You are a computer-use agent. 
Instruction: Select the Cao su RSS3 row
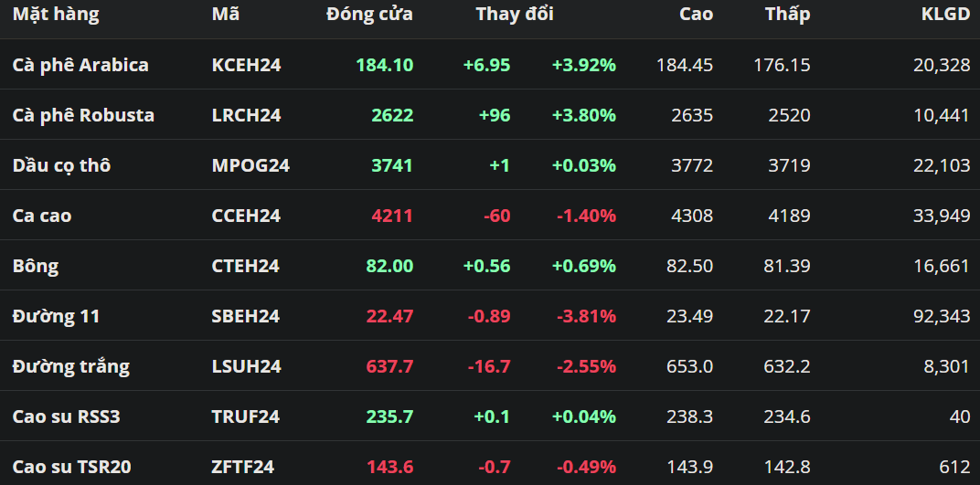(67, 416)
